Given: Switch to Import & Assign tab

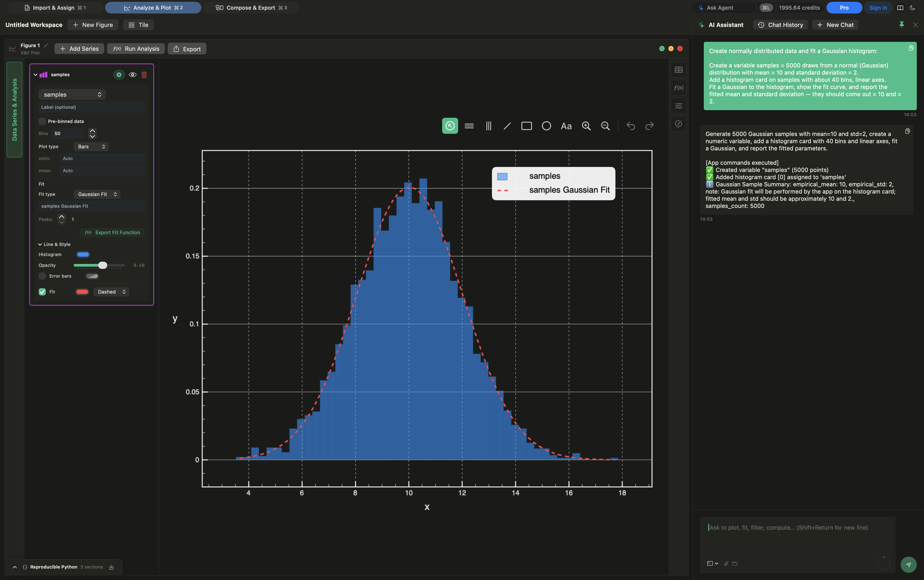Looking at the screenshot, I should 55,8.
